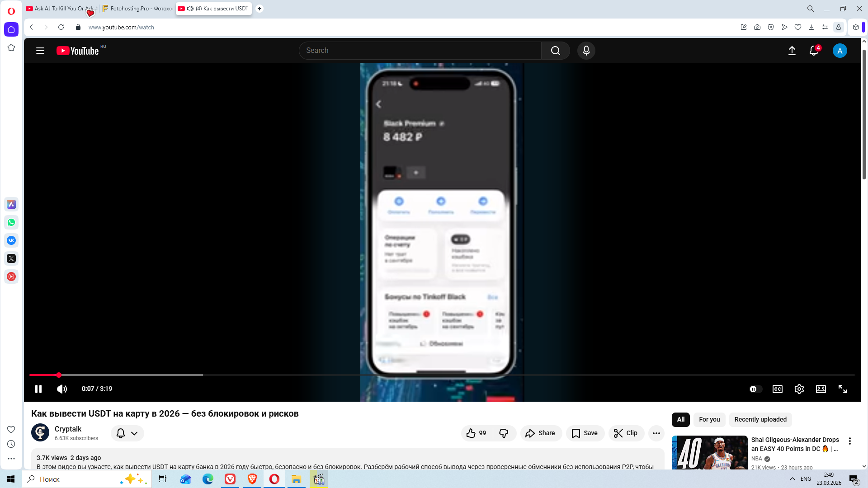This screenshot has width=868, height=488.
Task: Open video settings gear
Action: pyautogui.click(x=799, y=389)
